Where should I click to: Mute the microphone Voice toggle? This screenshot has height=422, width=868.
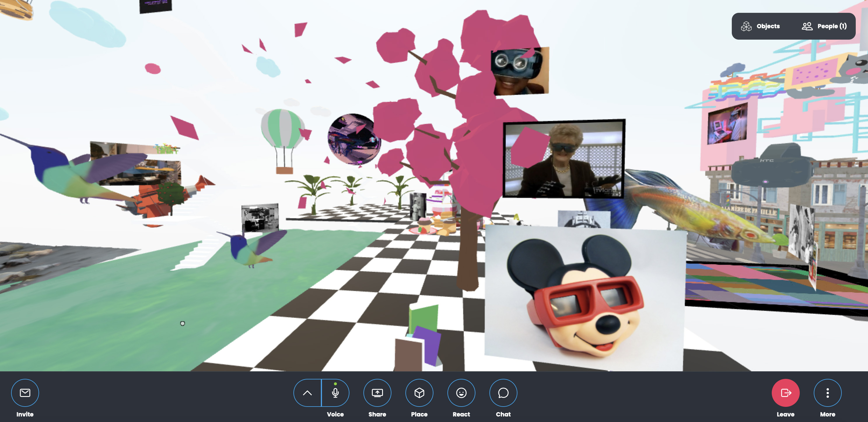(x=335, y=393)
